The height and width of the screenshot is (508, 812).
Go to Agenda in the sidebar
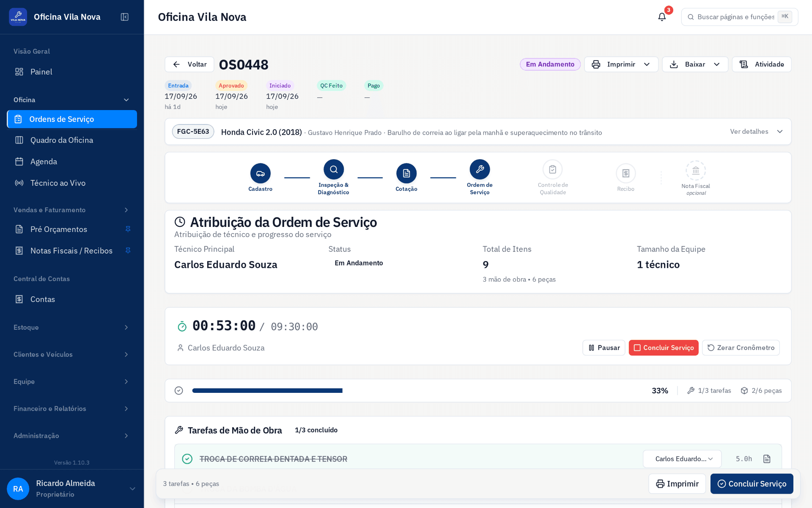[x=72, y=162]
